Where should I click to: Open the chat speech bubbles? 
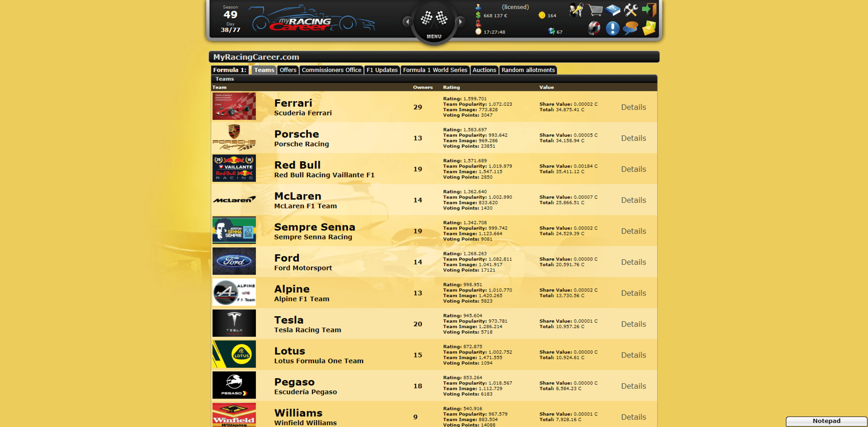coord(631,28)
